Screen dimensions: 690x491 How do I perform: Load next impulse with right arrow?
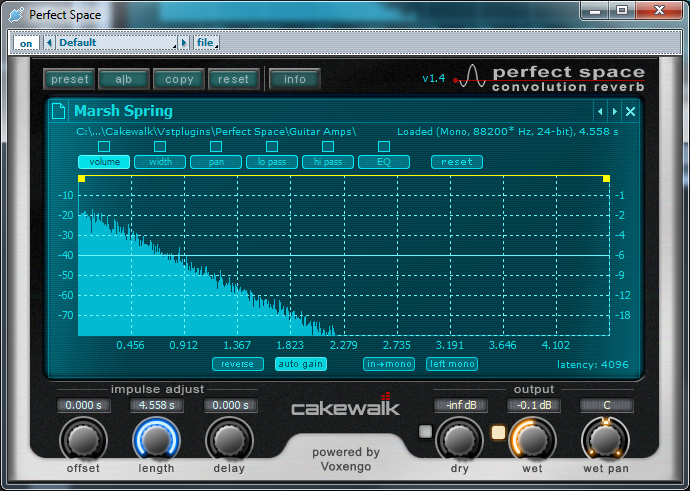tap(615, 112)
